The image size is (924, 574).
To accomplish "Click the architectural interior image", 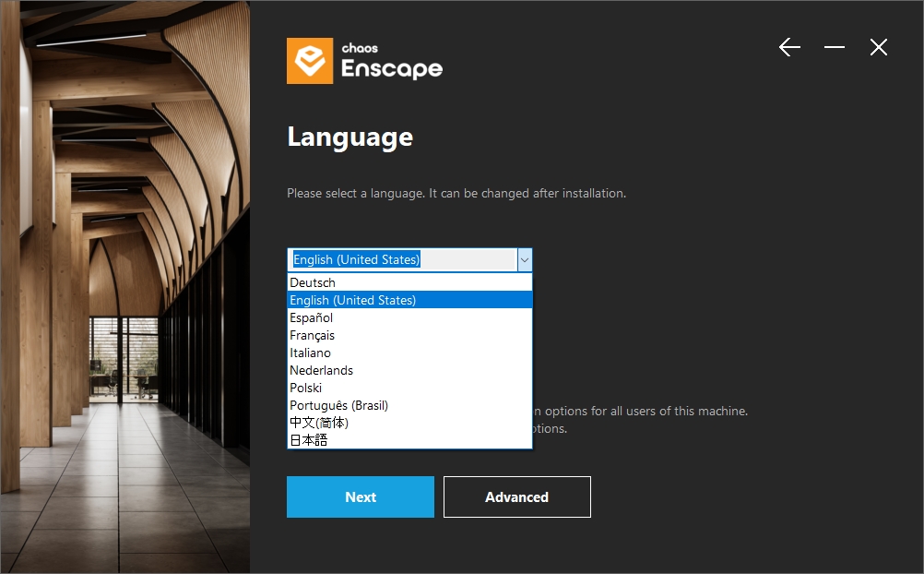I will click(x=124, y=287).
